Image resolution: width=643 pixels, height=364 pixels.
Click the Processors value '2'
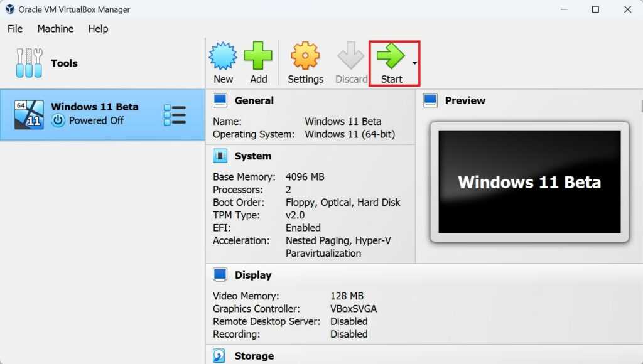[288, 190]
